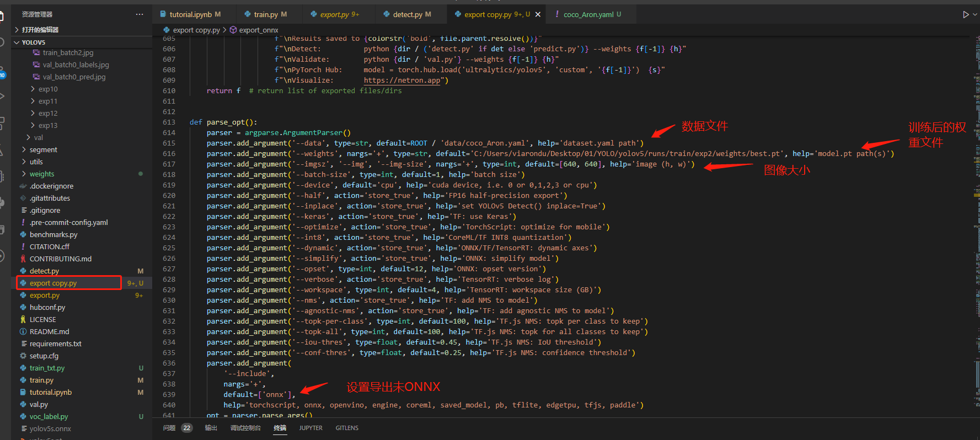The image size is (980, 440).
Task: Open Explorer more actions ellipsis menu
Action: [x=139, y=14]
